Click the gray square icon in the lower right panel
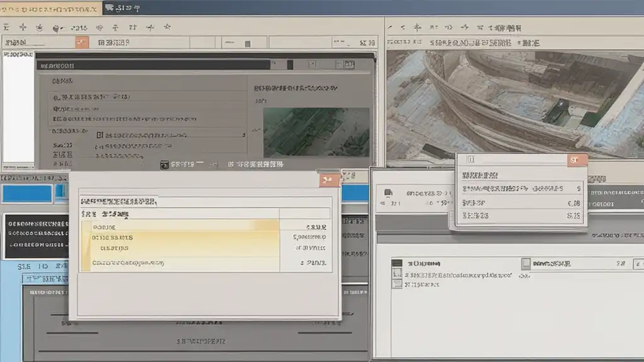Screen dimensions: 644x362 click(x=526, y=263)
